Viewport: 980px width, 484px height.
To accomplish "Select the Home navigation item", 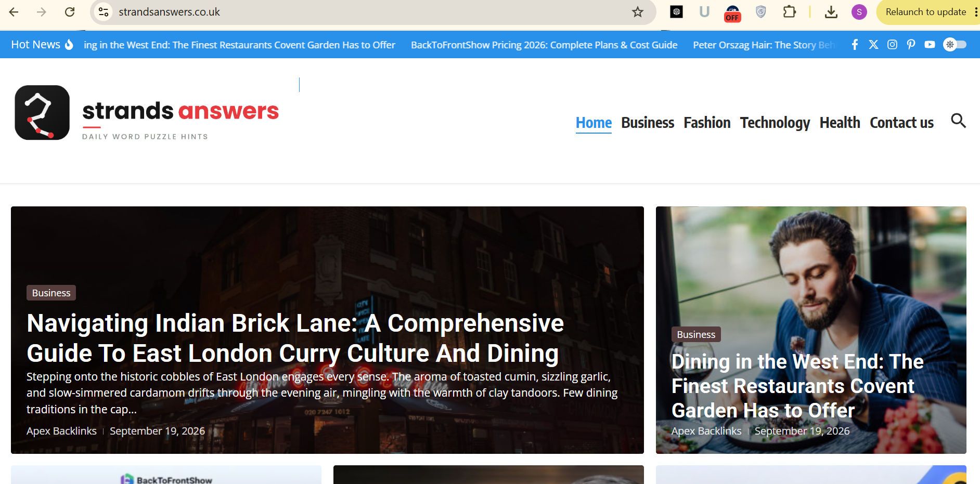I will point(594,123).
